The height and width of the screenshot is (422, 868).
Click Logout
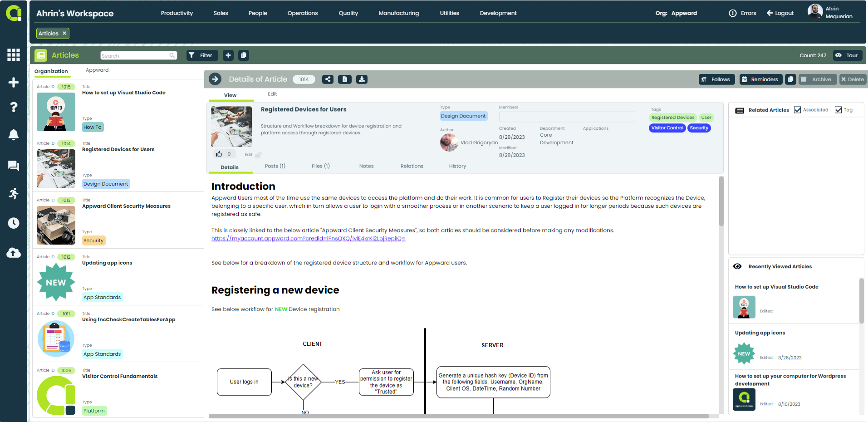click(x=780, y=13)
